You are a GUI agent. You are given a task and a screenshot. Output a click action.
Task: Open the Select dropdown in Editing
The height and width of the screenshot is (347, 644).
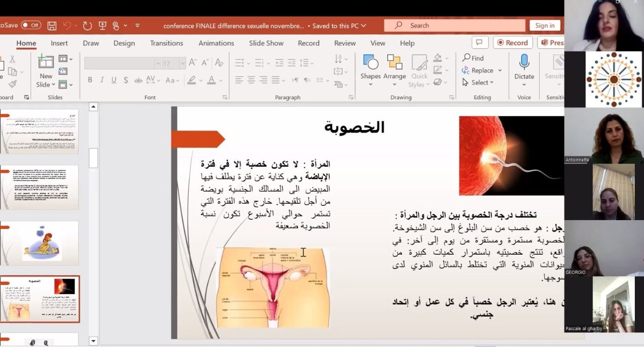(x=478, y=82)
